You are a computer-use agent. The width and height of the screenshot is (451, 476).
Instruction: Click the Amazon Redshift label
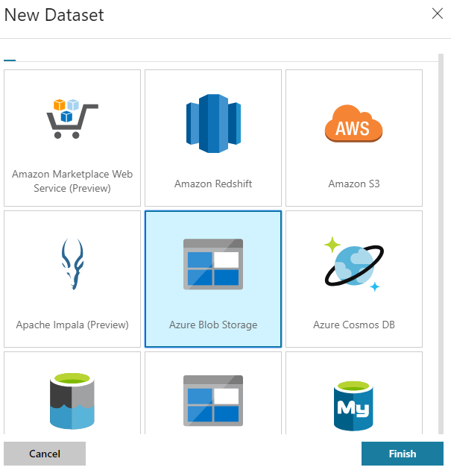213,184
